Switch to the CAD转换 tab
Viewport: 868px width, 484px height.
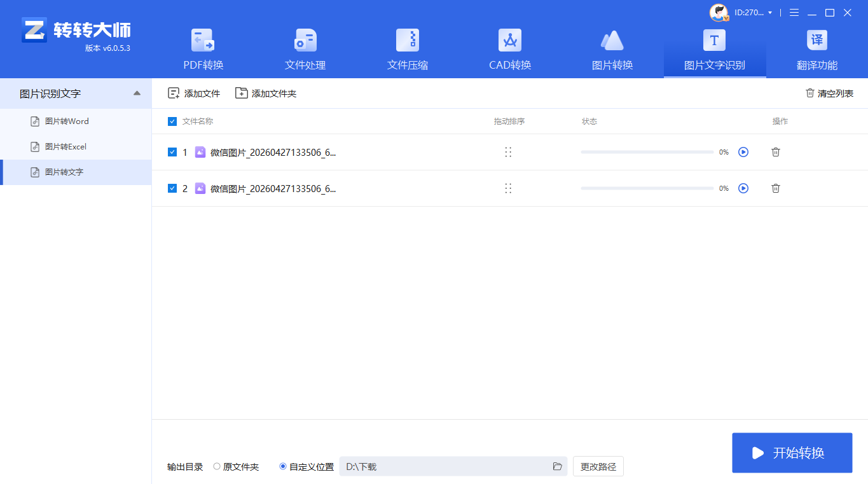510,51
